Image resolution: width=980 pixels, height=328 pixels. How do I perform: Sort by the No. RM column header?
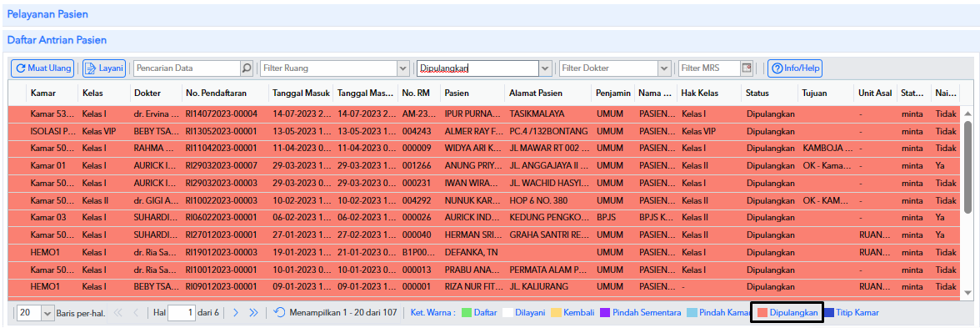pyautogui.click(x=417, y=93)
